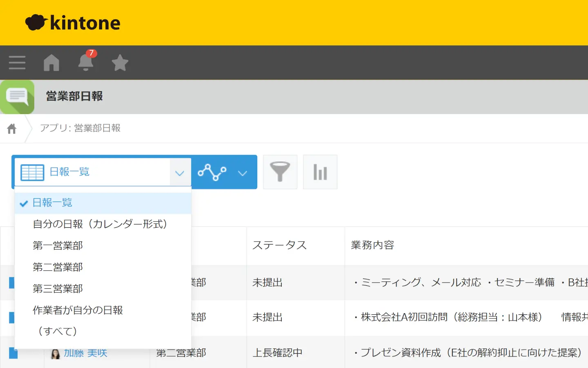This screenshot has width=588, height=368.
Task: Click the kintone logo
Action: (73, 22)
